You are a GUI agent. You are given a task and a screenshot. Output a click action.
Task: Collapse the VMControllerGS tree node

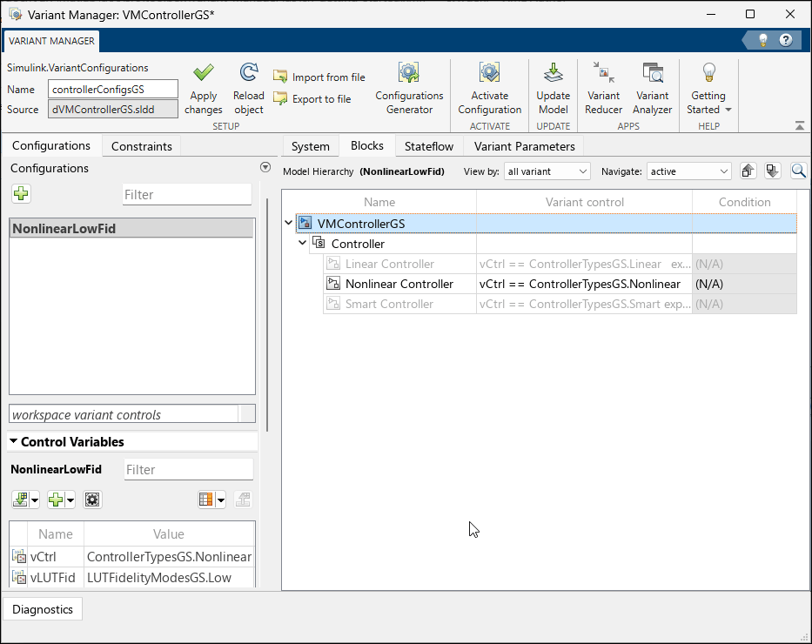click(x=288, y=223)
